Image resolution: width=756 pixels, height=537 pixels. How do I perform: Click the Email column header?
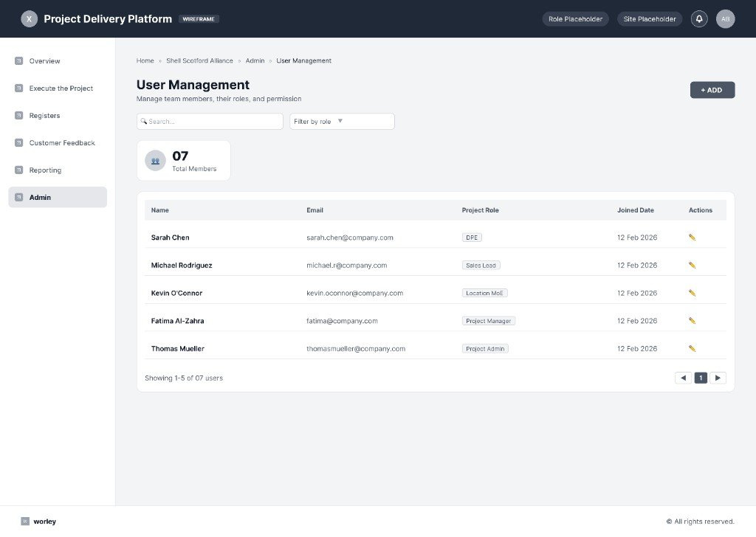(x=315, y=210)
